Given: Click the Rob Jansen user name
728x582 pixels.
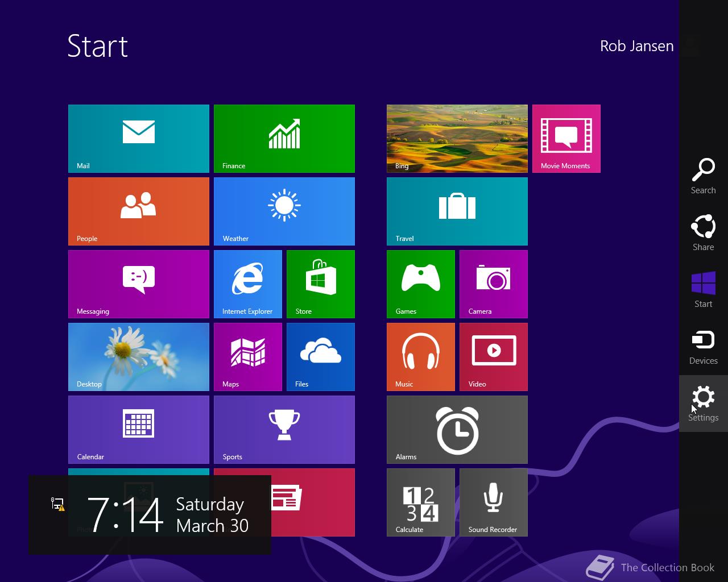Looking at the screenshot, I should tap(637, 46).
